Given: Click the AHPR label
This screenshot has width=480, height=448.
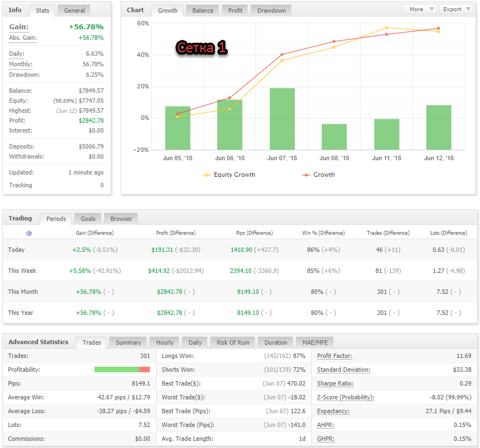Looking at the screenshot, I should point(325,425).
